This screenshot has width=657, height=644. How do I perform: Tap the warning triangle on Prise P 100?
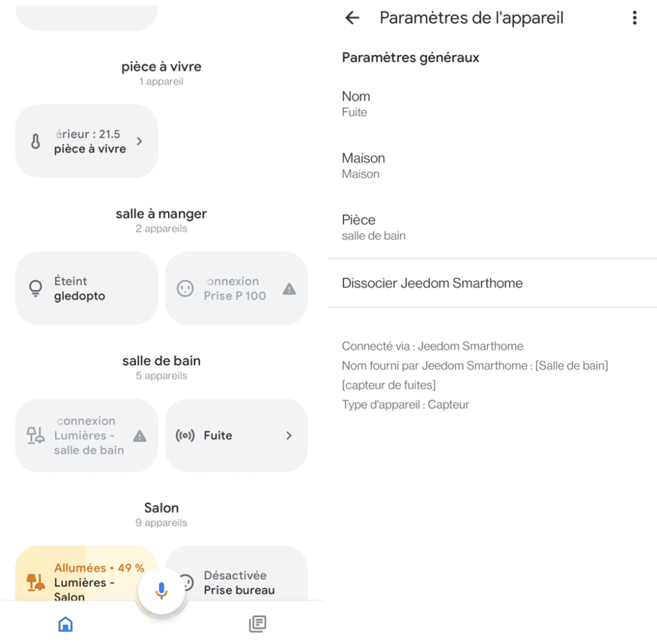tap(289, 289)
